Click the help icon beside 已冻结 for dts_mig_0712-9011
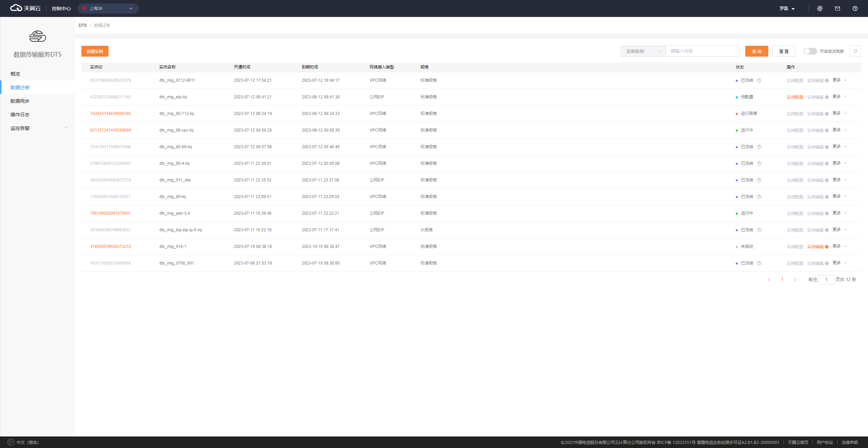Screen dimensions: 868x448 759,80
